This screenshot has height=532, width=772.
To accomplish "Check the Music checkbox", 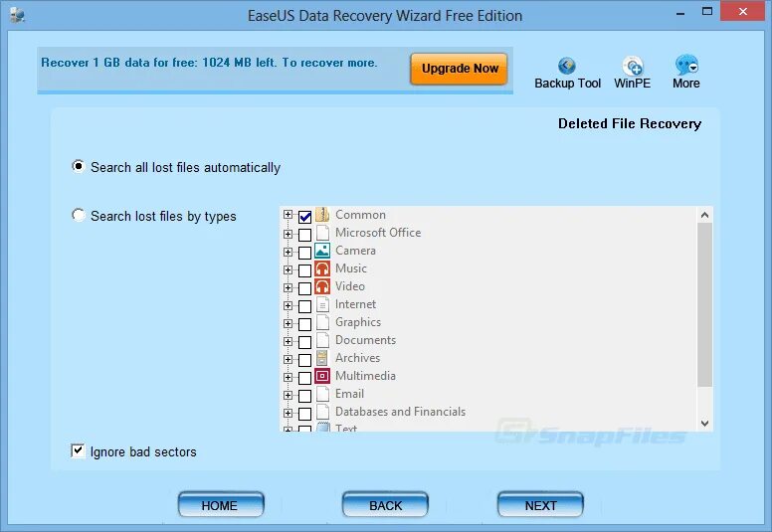I will 304,270.
